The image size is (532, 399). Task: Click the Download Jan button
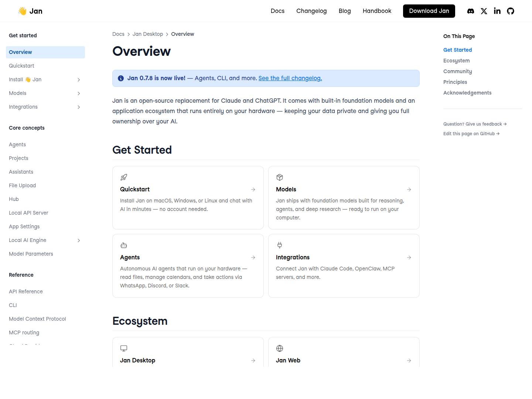coord(429,11)
